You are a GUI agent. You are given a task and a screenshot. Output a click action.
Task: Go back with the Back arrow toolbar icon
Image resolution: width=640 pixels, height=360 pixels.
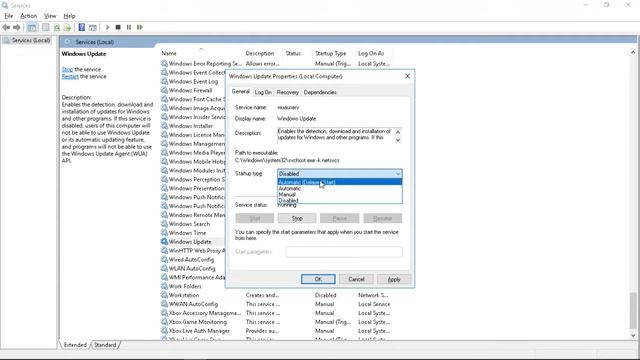[6, 27]
